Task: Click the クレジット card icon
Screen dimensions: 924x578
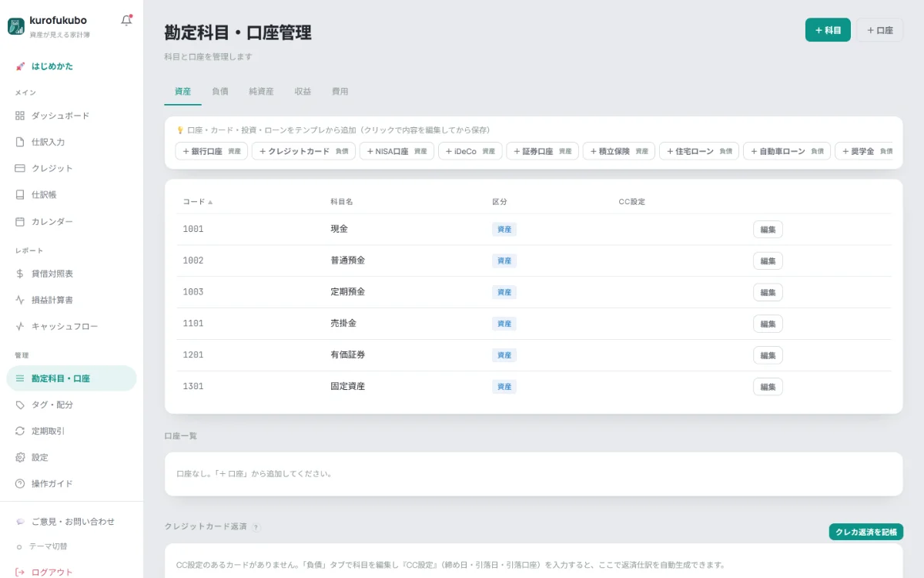Action: click(20, 168)
